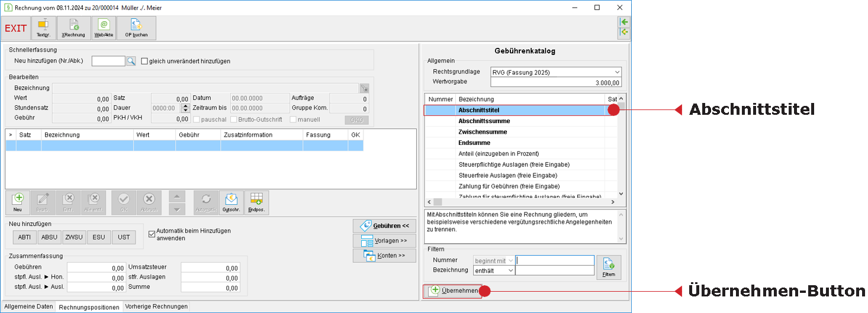Click the lower green arrow icon at top right
The width and height of the screenshot is (868, 313).
(x=624, y=32)
